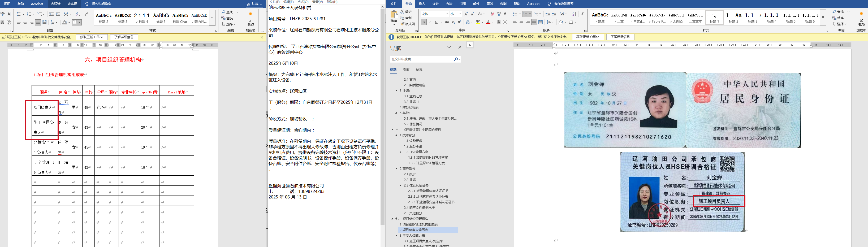Toggle numbered list in right Word window

tap(526, 14)
